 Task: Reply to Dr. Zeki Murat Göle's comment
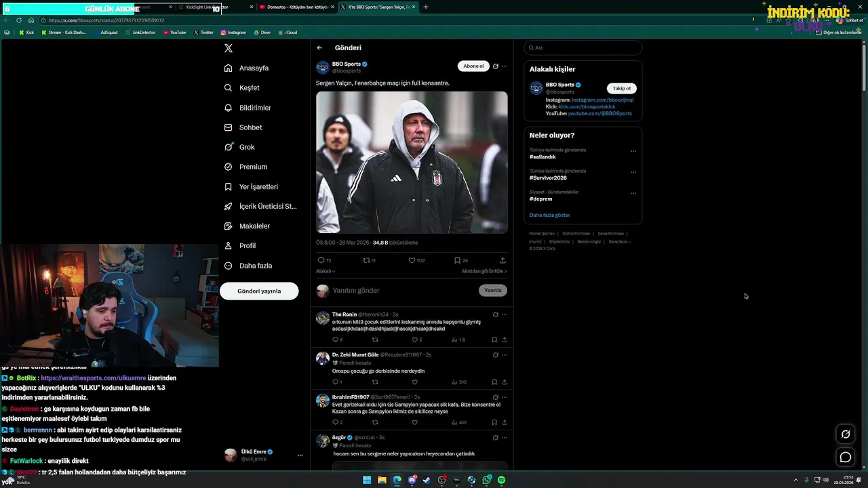[337, 382]
